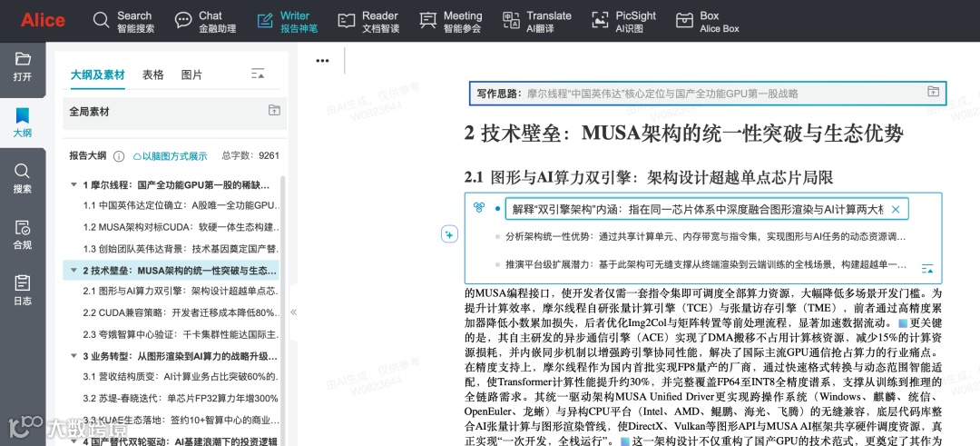Open the Translate AI翻译 module

(537, 21)
